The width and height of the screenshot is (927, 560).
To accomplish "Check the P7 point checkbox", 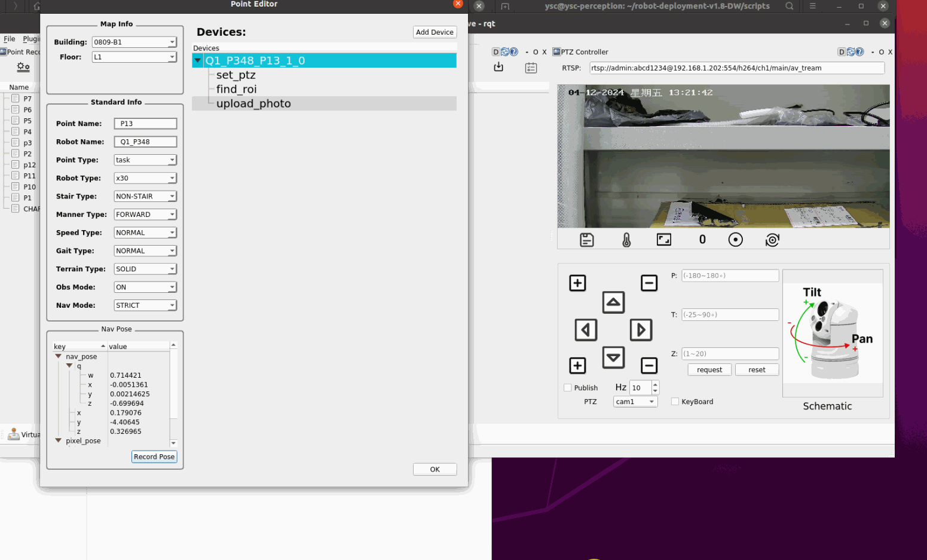I will point(16,99).
